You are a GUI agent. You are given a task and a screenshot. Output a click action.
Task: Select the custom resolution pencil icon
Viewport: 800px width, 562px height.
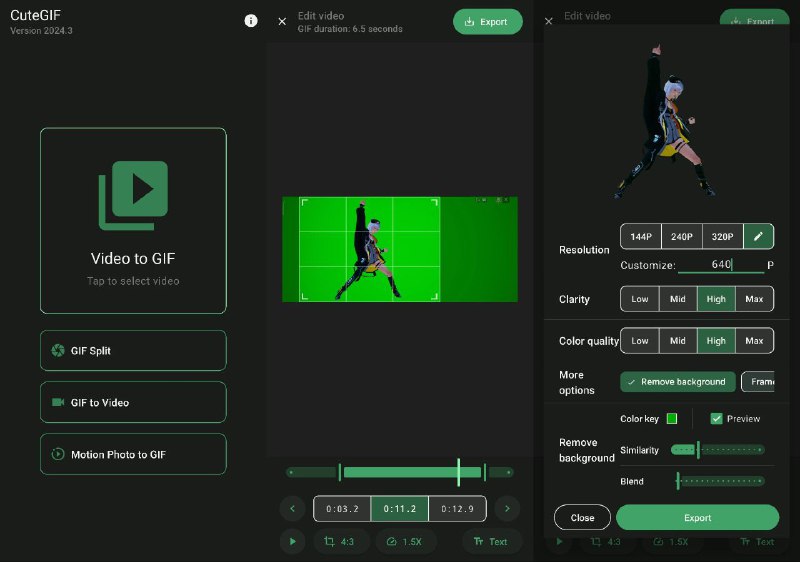point(758,237)
